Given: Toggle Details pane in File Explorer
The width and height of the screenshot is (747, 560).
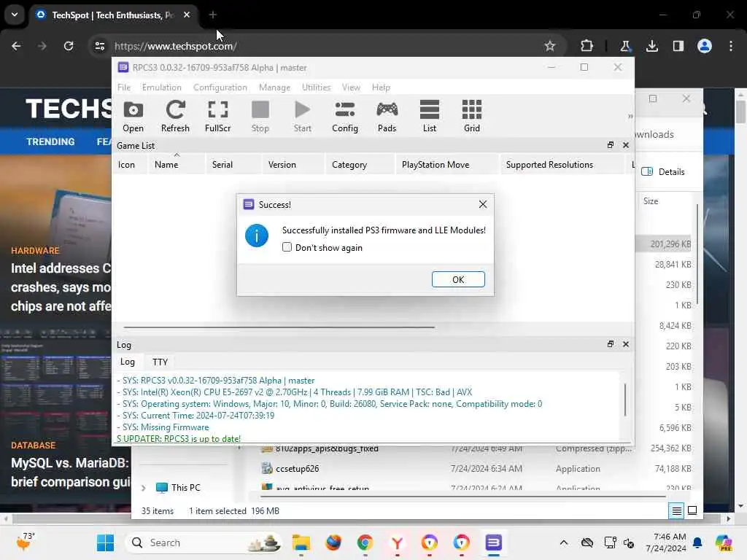Looking at the screenshot, I should pyautogui.click(x=663, y=171).
